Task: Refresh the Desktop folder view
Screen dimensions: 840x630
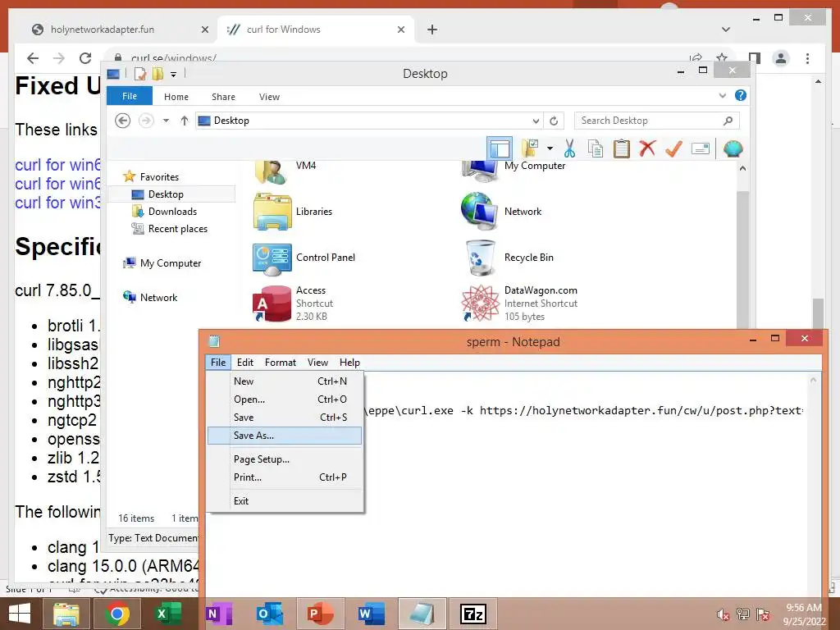Action: pos(554,121)
